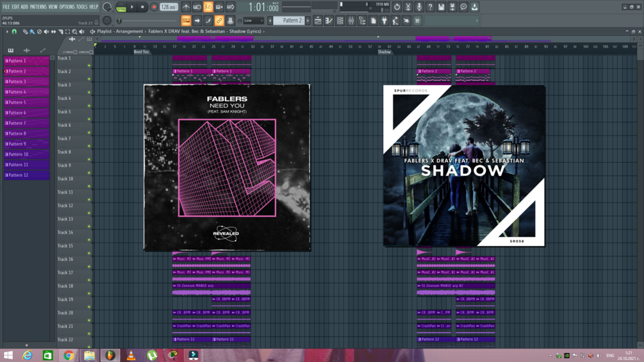Open the ADD menu

pyautogui.click(x=24, y=7)
